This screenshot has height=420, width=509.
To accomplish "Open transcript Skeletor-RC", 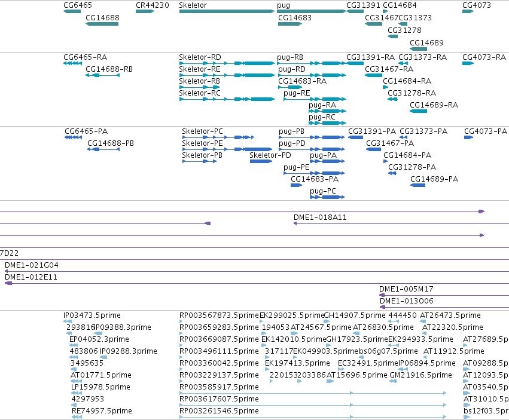I will pyautogui.click(x=200, y=93).
